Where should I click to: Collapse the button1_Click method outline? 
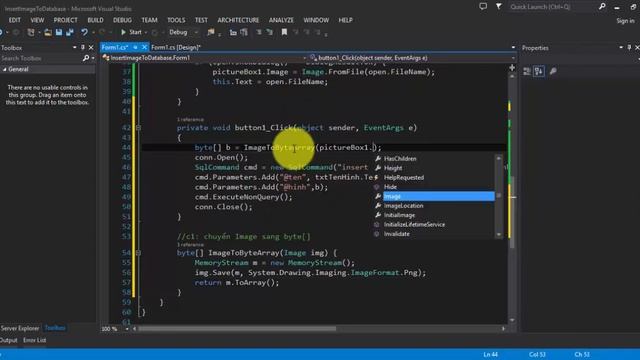[138, 128]
